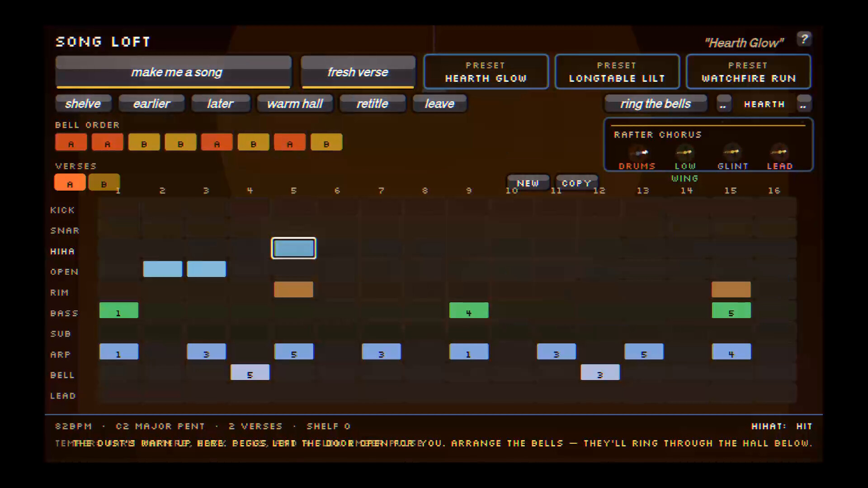Toggle BASS note 4 at step 9

pos(469,310)
